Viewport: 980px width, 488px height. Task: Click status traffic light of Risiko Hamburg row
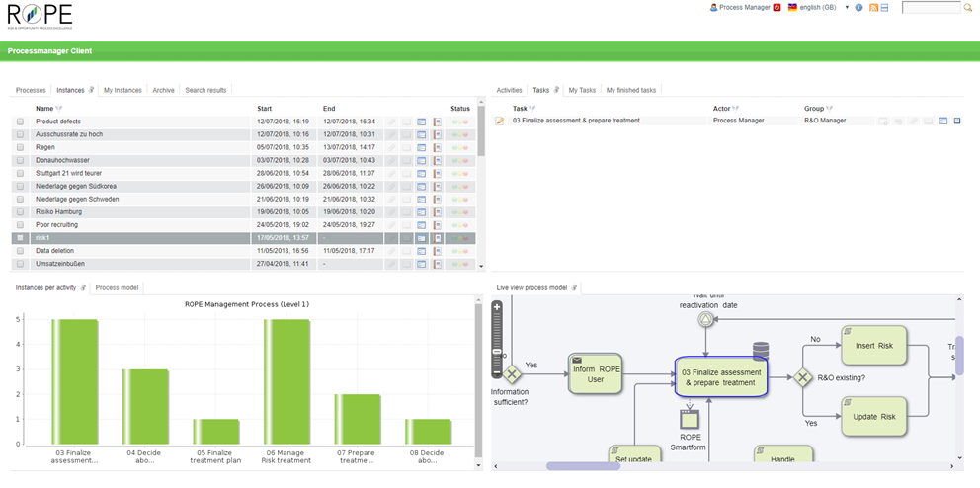pos(460,212)
